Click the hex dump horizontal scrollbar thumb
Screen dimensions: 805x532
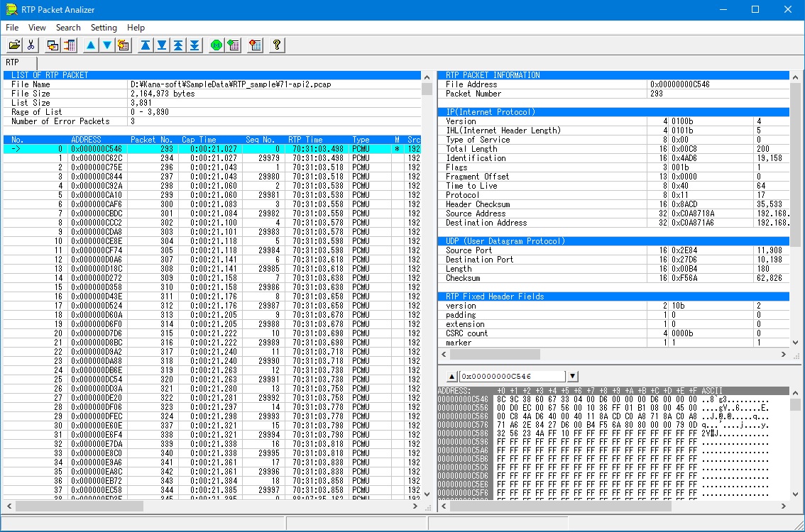pyautogui.click(x=561, y=506)
